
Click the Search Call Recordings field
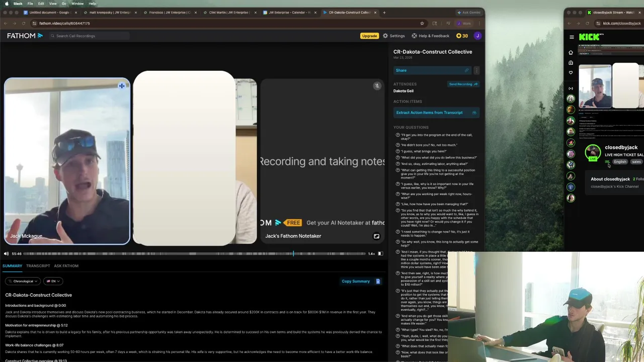click(x=90, y=36)
